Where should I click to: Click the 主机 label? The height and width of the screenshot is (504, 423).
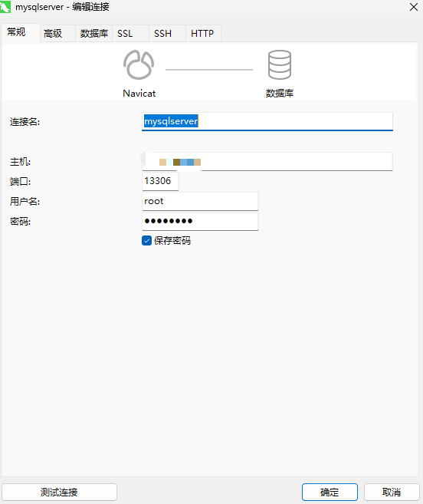pos(20,162)
